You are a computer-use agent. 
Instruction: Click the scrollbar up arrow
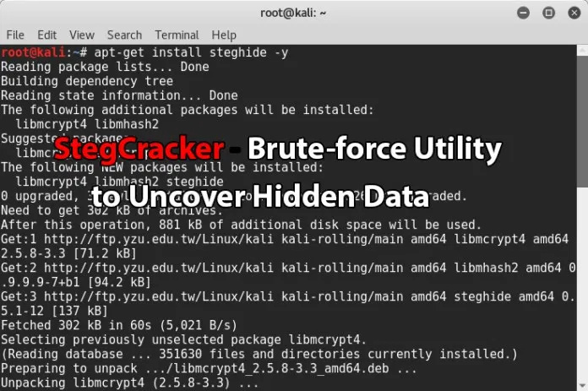point(582,50)
